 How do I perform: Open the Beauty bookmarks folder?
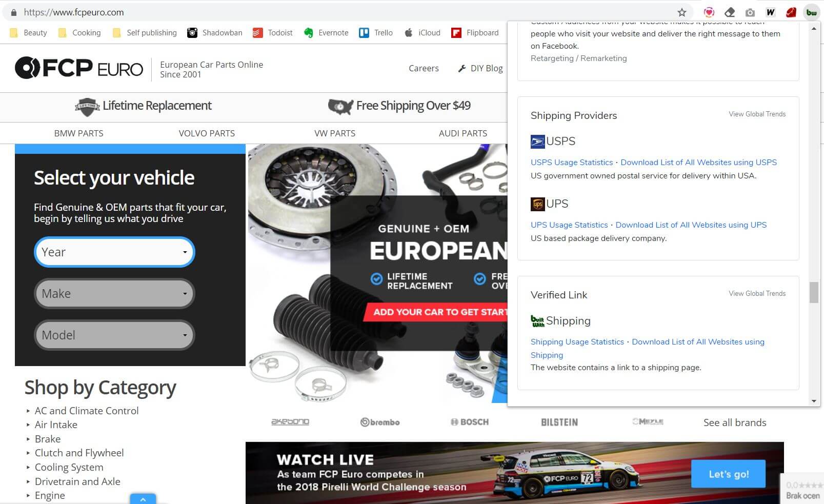(29, 33)
